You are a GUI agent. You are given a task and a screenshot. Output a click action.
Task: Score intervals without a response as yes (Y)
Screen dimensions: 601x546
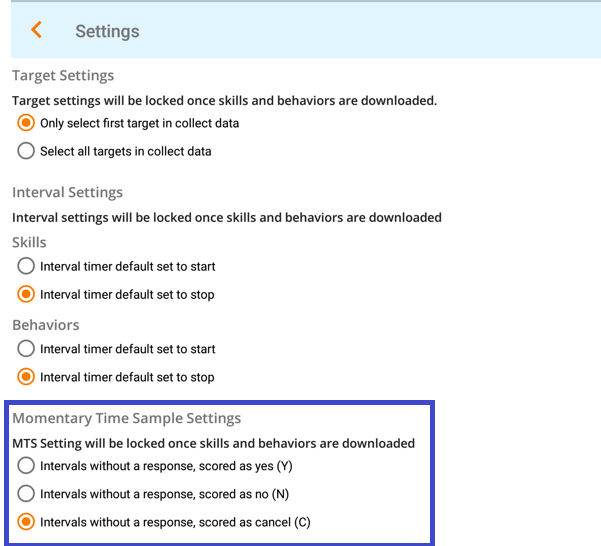(26, 465)
